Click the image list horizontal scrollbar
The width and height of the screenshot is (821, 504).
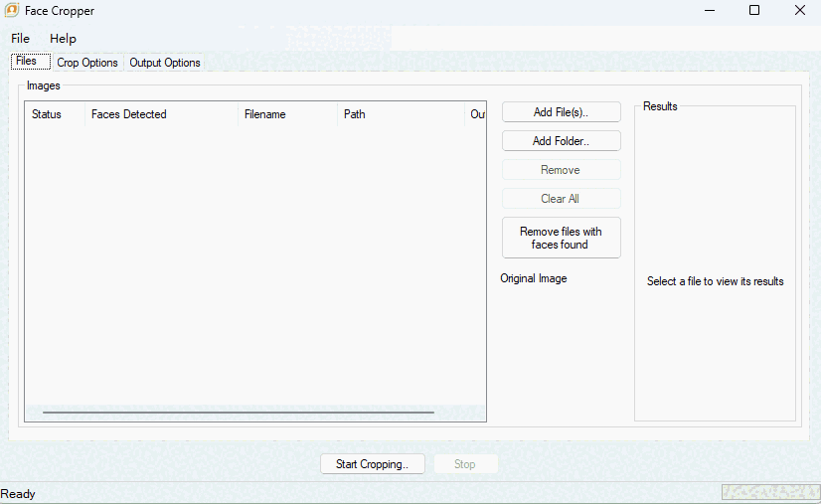coord(239,413)
